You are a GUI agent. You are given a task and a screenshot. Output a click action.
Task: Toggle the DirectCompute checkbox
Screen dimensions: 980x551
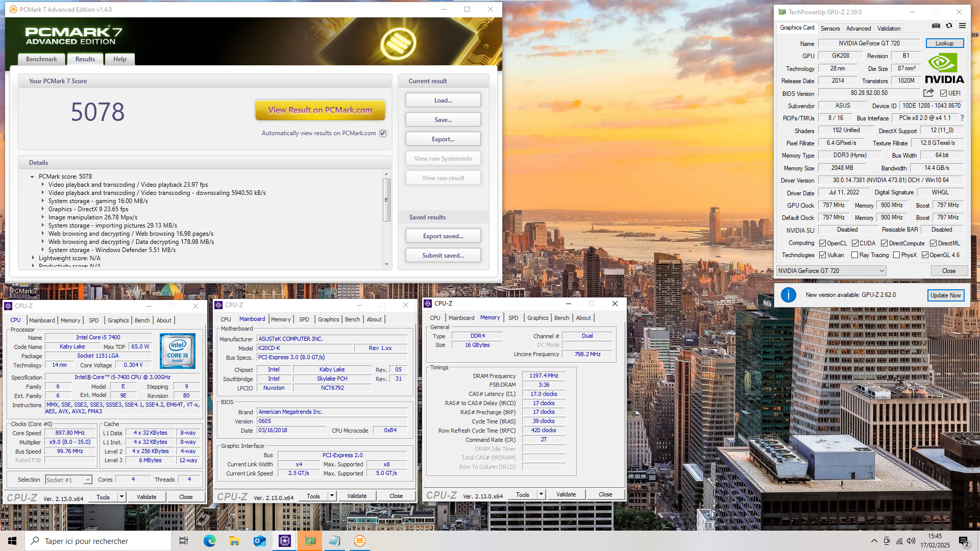[x=884, y=243]
